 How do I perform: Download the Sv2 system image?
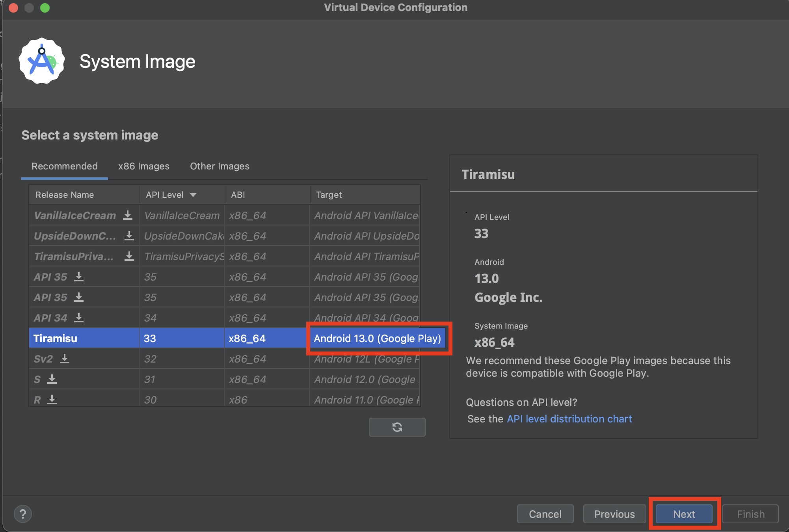click(x=65, y=359)
